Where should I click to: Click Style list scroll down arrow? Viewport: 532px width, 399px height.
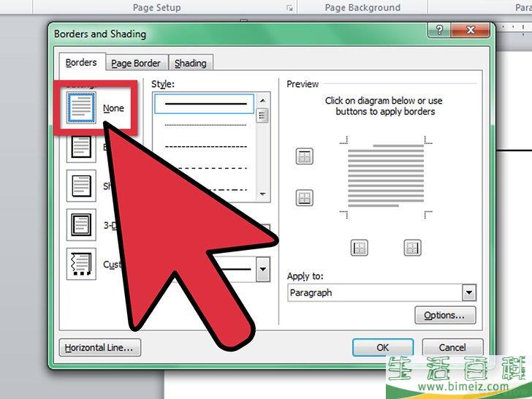pos(262,194)
